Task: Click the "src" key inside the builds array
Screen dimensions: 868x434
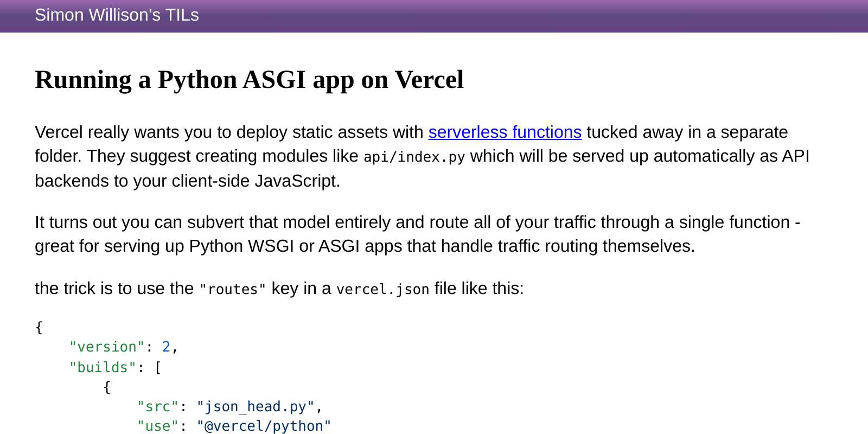Action: coord(158,406)
